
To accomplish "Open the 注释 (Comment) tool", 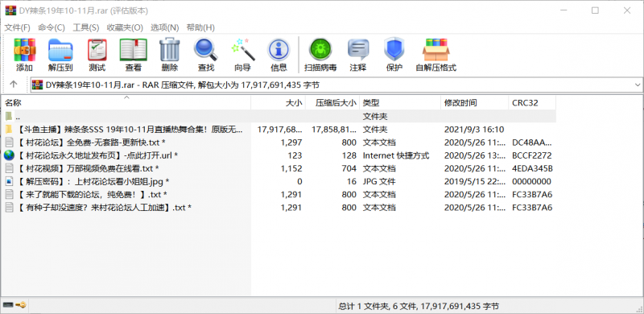I will [358, 50].
